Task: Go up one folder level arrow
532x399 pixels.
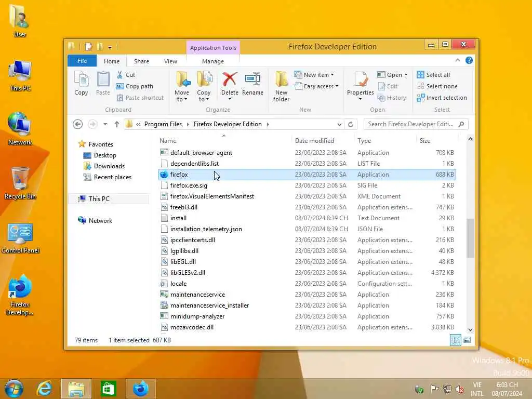Action: point(117,124)
